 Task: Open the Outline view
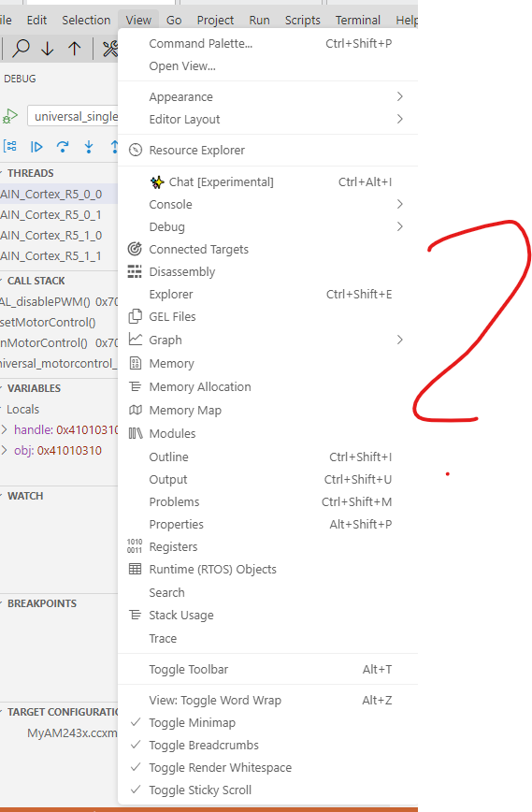click(x=267, y=457)
